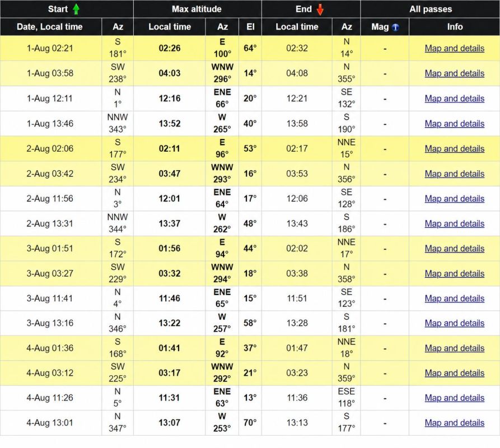The height and width of the screenshot is (448, 500).
Task: Select the '2-Aug 13:31' start time cell
Action: [50, 223]
